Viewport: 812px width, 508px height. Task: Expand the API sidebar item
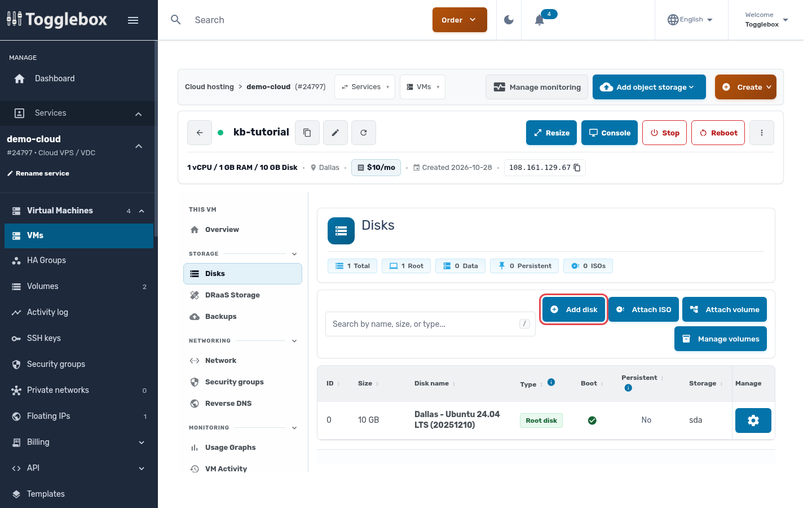click(79, 468)
